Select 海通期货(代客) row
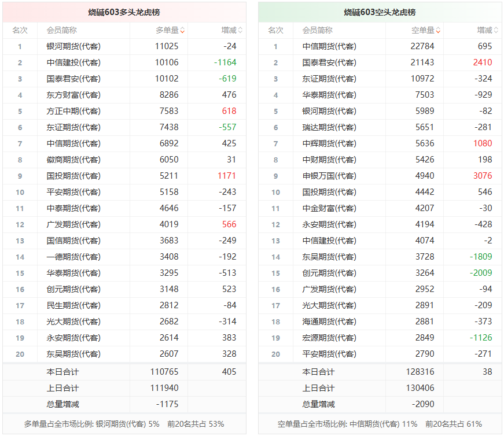The width and height of the screenshot is (504, 436). point(380,322)
